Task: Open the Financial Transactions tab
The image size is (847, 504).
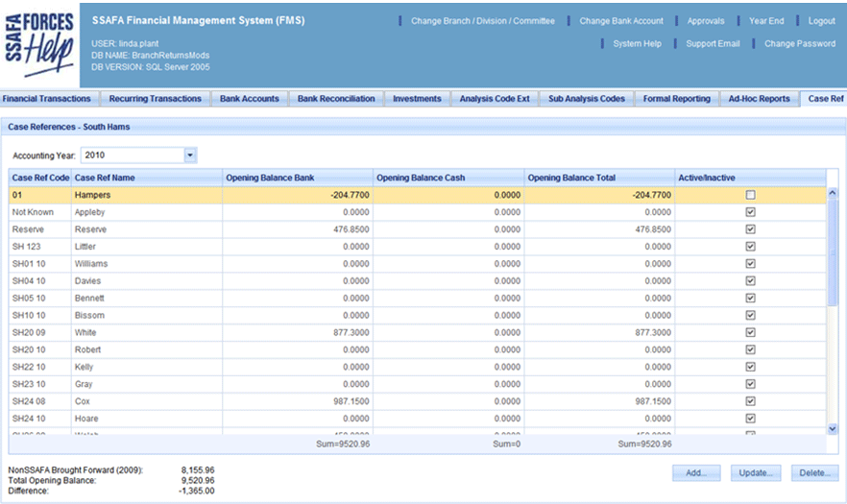Action: pyautogui.click(x=47, y=99)
